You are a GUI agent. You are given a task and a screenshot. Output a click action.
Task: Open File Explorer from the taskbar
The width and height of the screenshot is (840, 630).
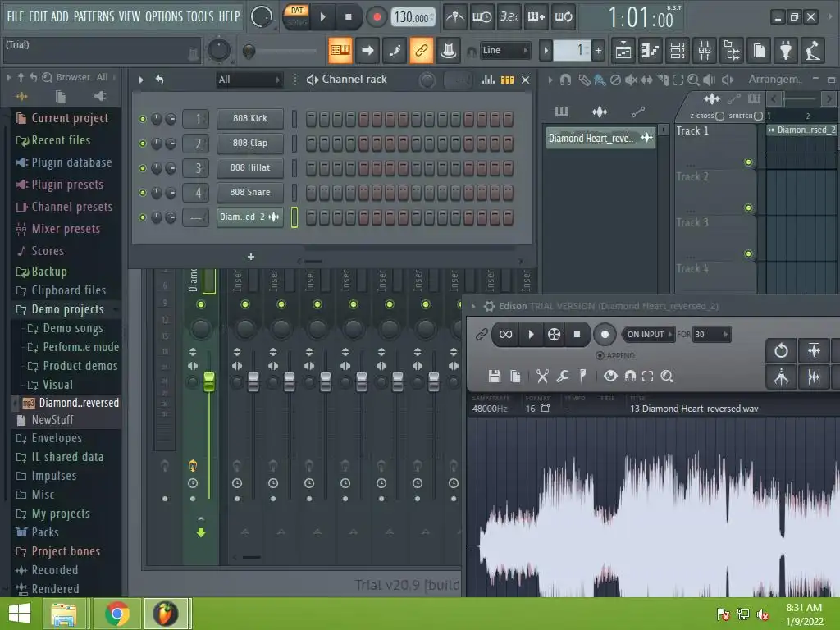pos(64,614)
